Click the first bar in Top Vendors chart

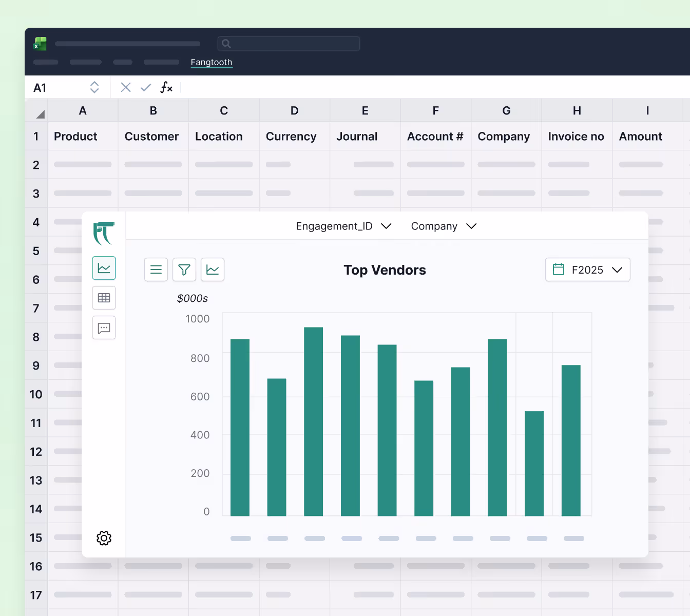pos(240,428)
